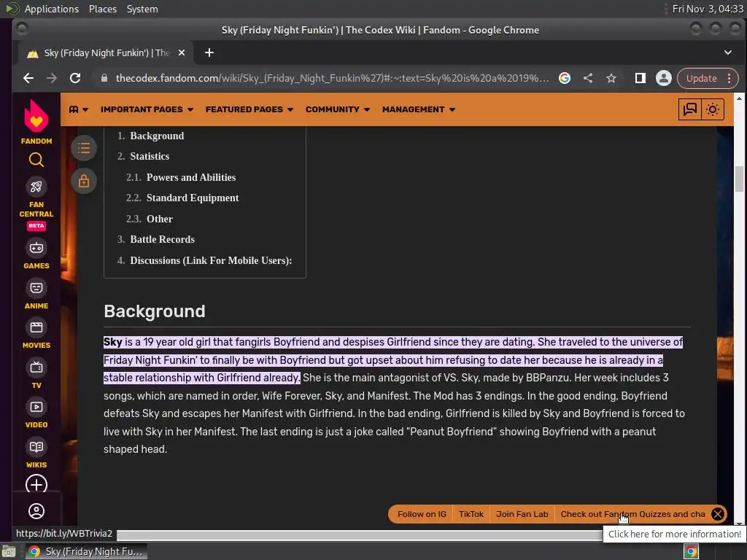
Task: Open the Wikis book icon
Action: pos(36,447)
